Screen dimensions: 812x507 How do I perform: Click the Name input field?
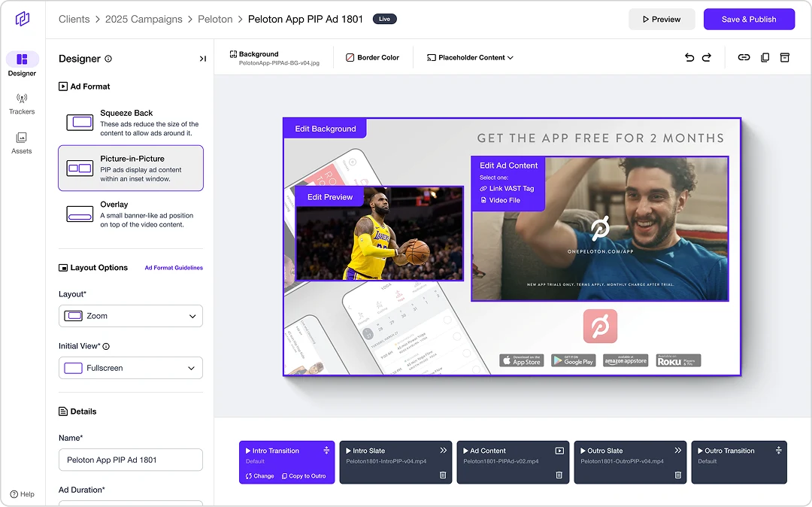[x=131, y=460]
